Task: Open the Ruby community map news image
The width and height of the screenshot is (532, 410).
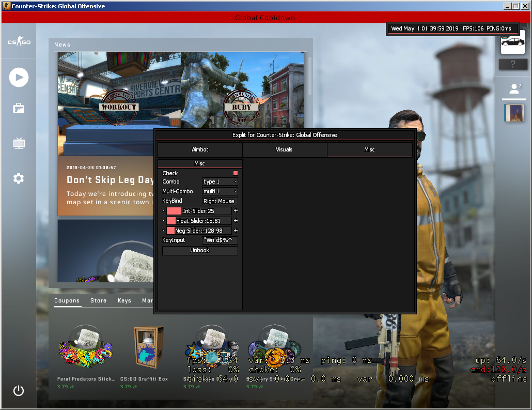Action: pyautogui.click(x=242, y=90)
